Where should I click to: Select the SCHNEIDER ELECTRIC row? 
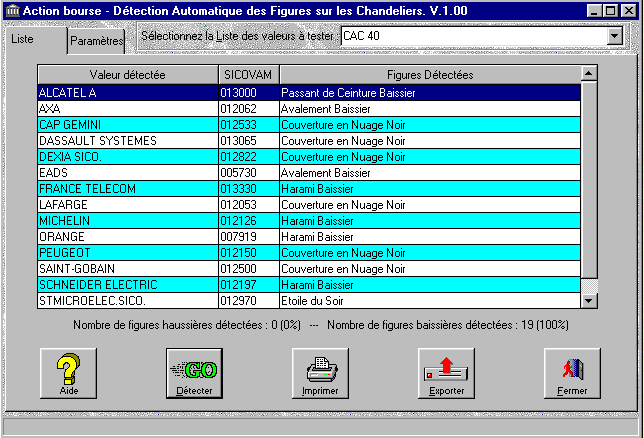[x=309, y=285]
